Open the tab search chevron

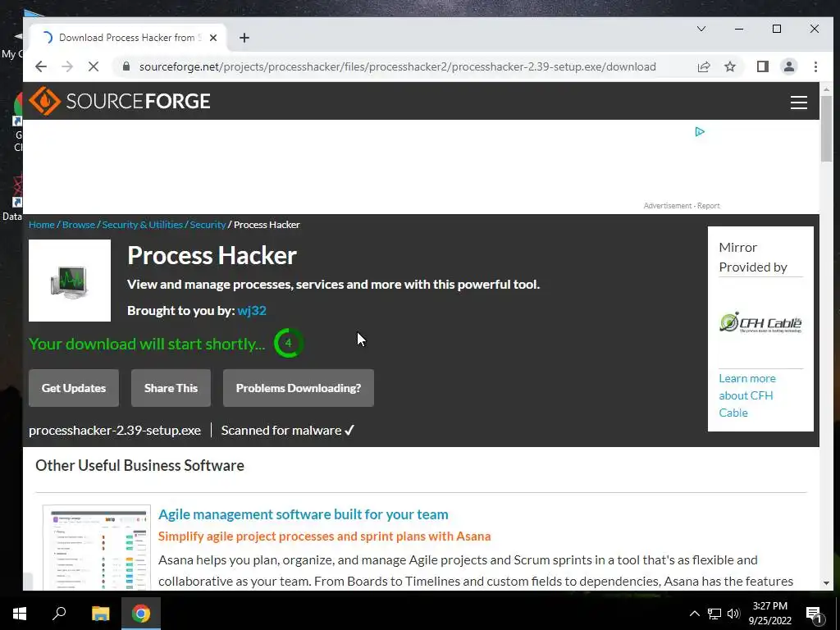[701, 29]
